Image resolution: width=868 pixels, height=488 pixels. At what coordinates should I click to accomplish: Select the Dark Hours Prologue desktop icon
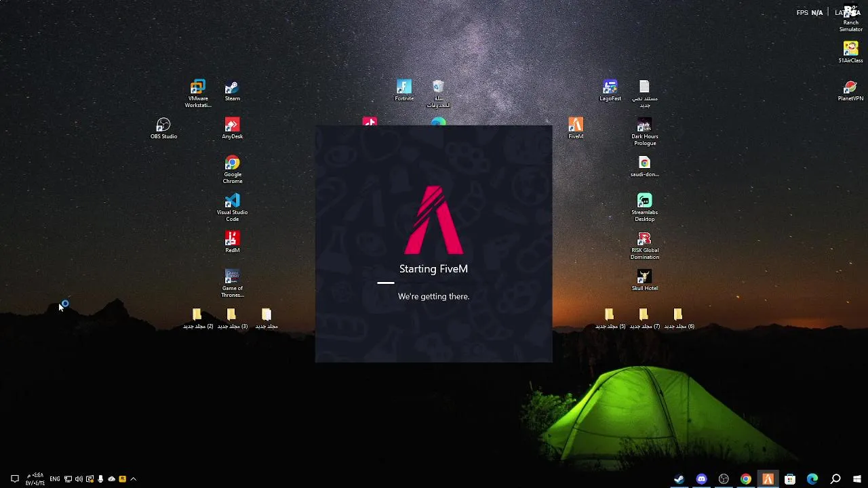tap(644, 131)
